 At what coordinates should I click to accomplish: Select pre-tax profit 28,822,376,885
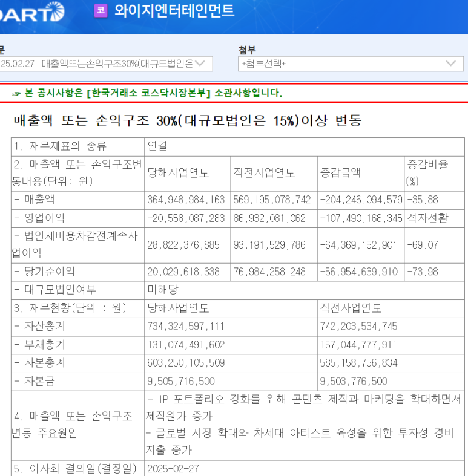tap(183, 245)
